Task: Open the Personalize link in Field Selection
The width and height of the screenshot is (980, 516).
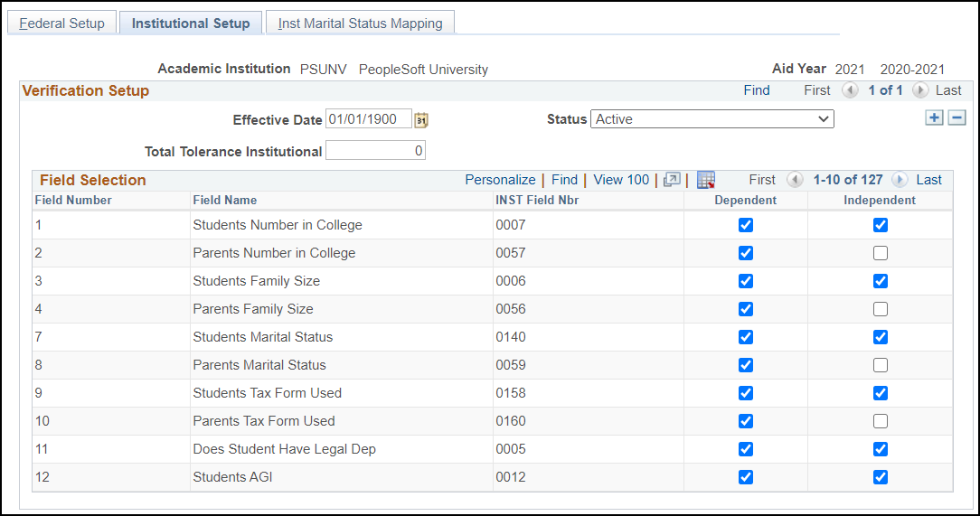Action: click(x=500, y=180)
